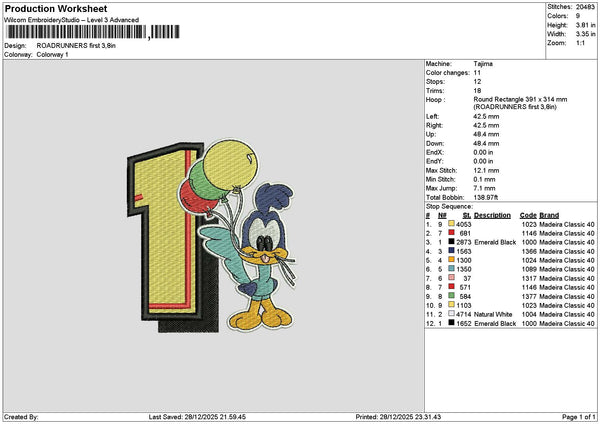Click the Min Stitch value '0.1 mm'
600x424 pixels.
point(485,179)
